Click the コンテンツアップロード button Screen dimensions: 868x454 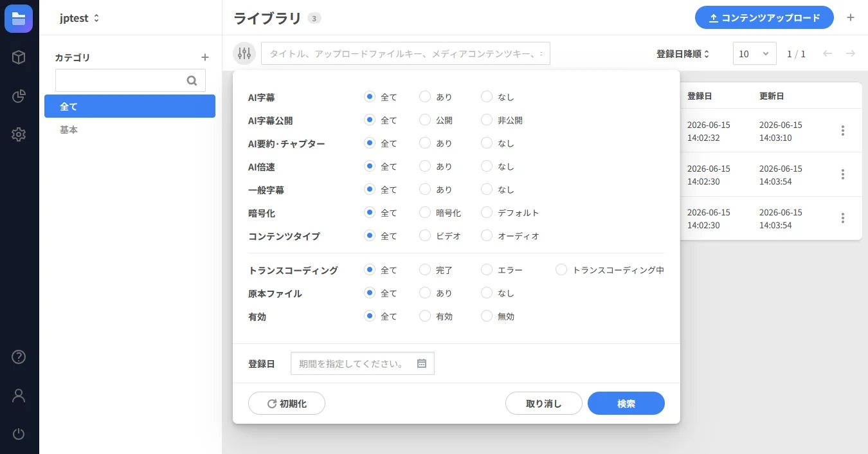pyautogui.click(x=764, y=18)
